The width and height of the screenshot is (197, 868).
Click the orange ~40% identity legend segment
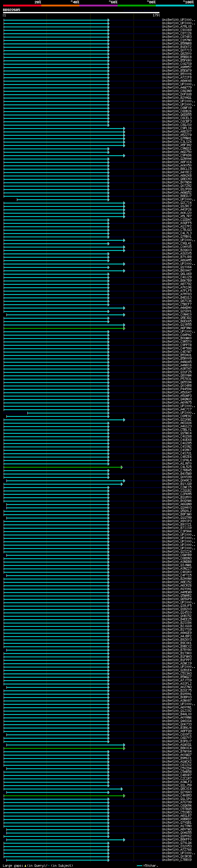point(60,6)
